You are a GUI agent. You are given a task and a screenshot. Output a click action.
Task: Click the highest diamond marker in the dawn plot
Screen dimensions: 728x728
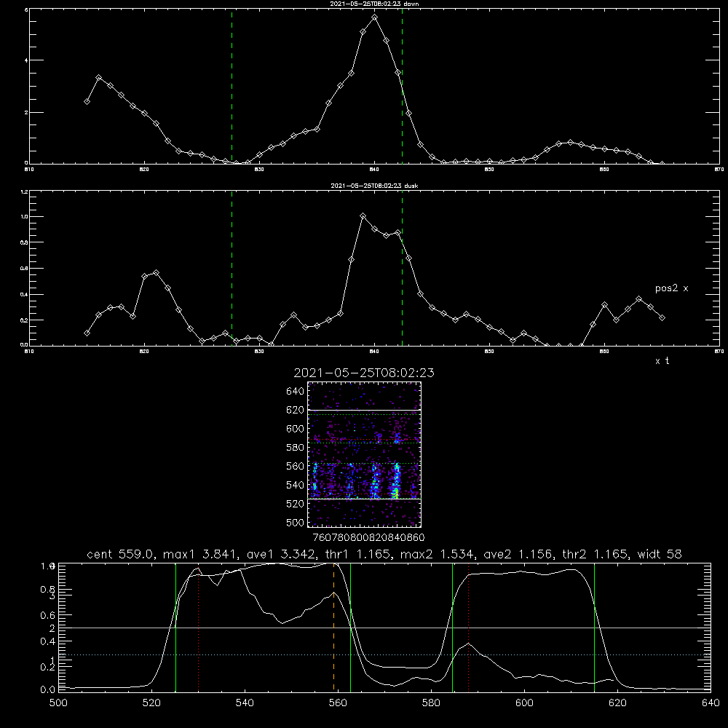pyautogui.click(x=375, y=17)
